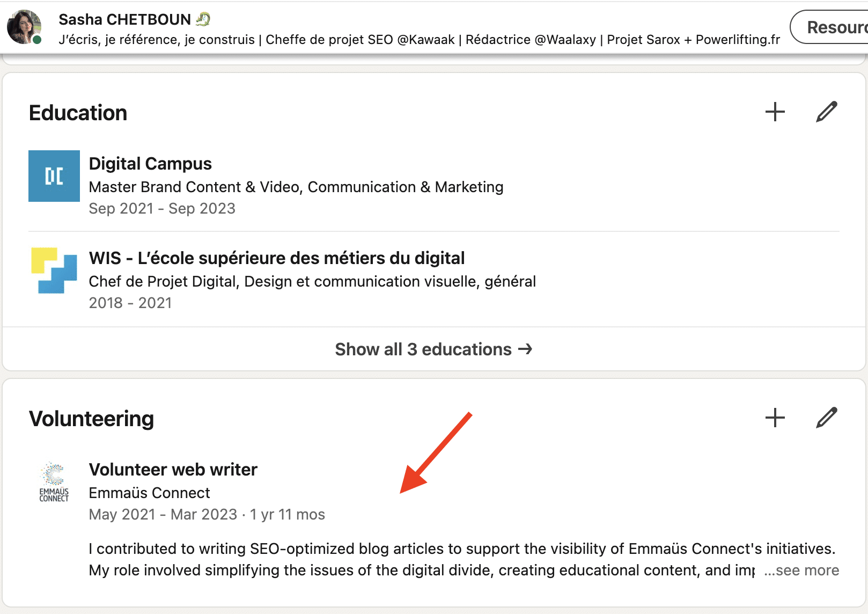868x614 pixels.
Task: Open Show all 3 educations
Action: 423,349
